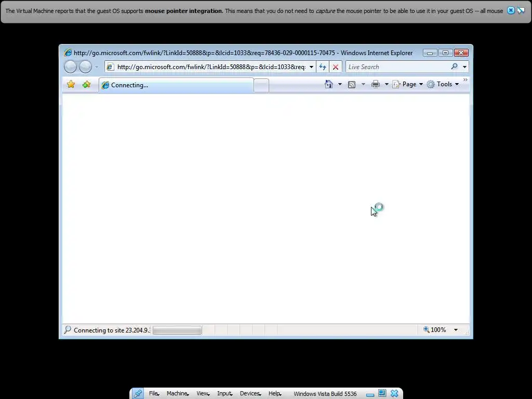Open the Tools menu
The width and height of the screenshot is (532, 399).
pos(443,84)
